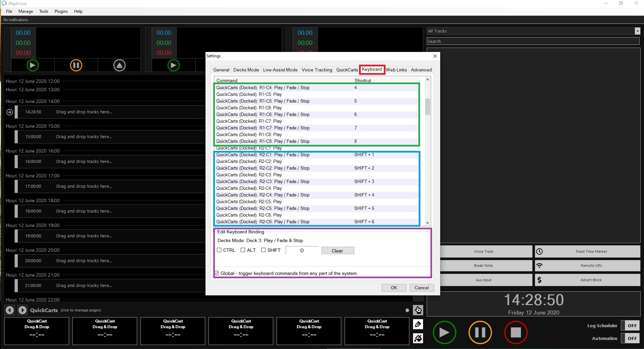
Task: Select the QuickCarts pointer hand tool
Action: [x=418, y=310]
